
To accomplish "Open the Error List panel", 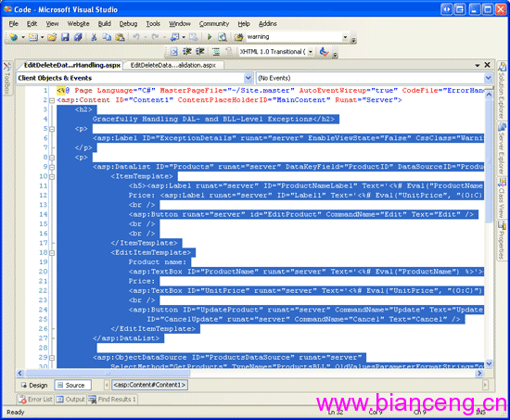I will click(x=36, y=400).
